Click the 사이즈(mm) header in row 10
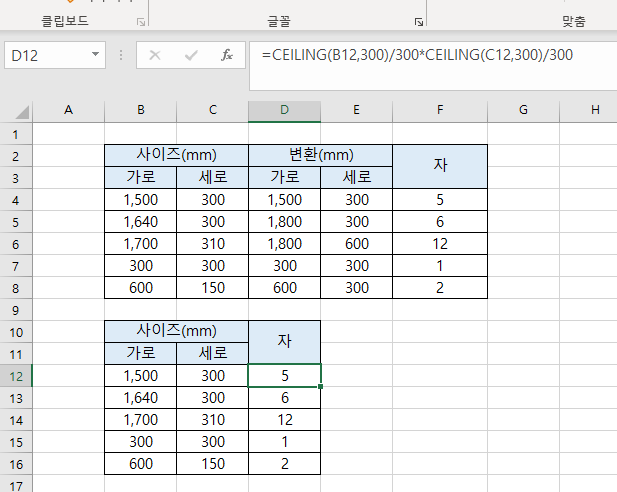The height and width of the screenshot is (492, 617). point(177,331)
